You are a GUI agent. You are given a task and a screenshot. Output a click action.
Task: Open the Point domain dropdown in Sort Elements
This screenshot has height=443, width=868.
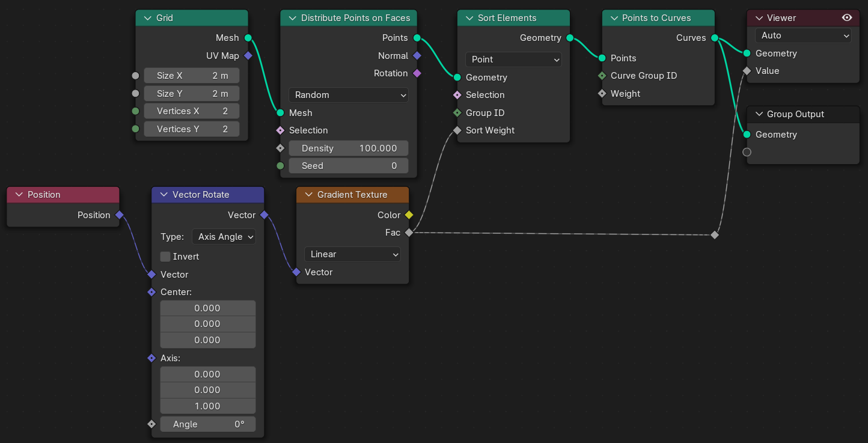pyautogui.click(x=513, y=60)
